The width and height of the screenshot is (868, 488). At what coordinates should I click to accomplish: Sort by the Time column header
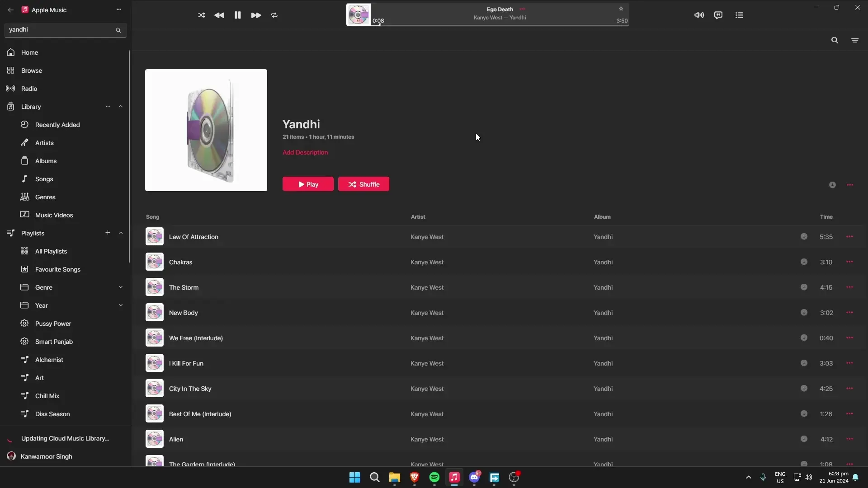[x=826, y=217]
